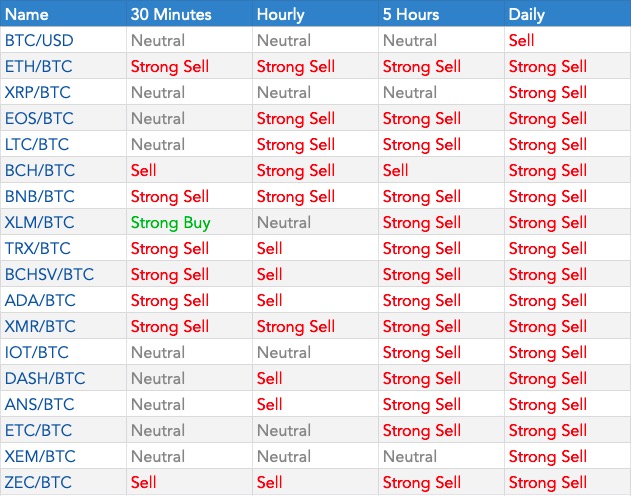This screenshot has width=631, height=496.
Task: Click the 30 Minutes column header
Action: (x=173, y=14)
